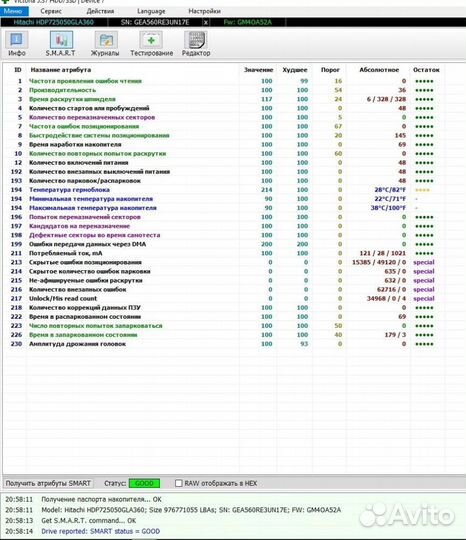Click Получить атрибуты SMART button
This screenshot has height=540, width=466.
pos(48,483)
